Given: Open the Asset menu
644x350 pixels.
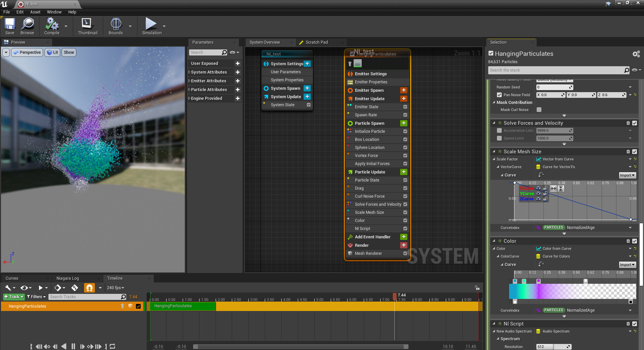Looking at the screenshot, I should (x=35, y=12).
